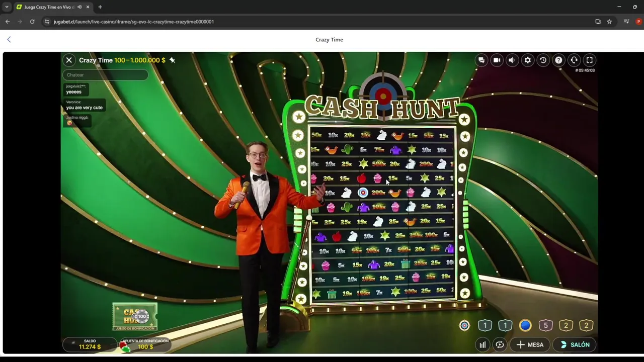
Task: Mute the game sound speaker icon
Action: pyautogui.click(x=512, y=60)
